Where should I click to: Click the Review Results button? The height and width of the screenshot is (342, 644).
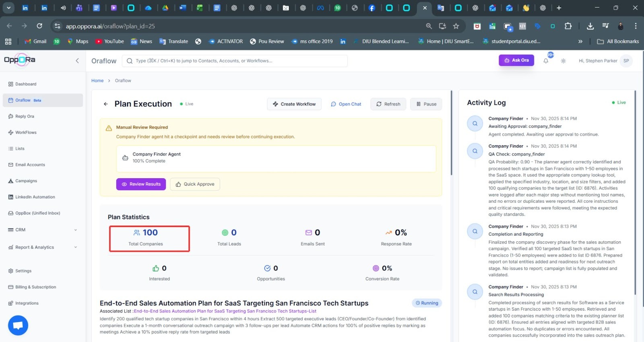pyautogui.click(x=141, y=184)
